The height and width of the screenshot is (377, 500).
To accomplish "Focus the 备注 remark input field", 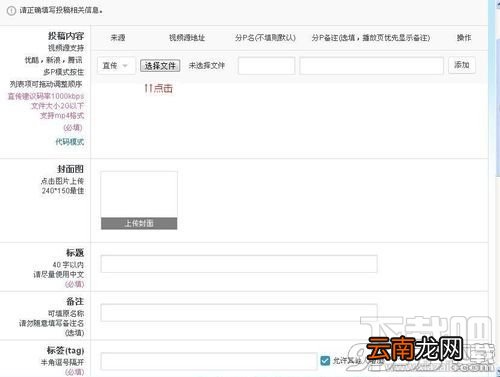I will pyautogui.click(x=239, y=312).
